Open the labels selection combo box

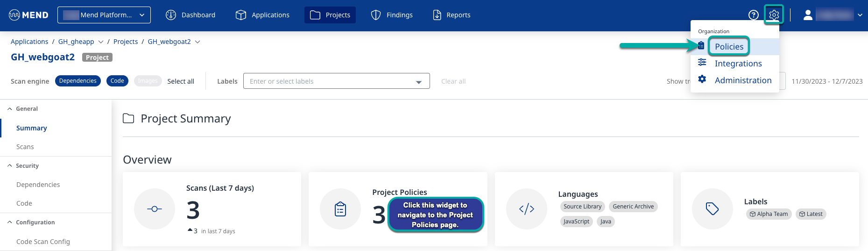(x=336, y=81)
